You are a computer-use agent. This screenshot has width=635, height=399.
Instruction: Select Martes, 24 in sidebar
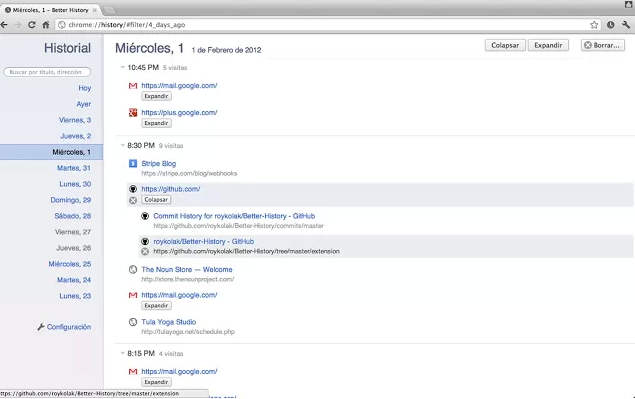pyautogui.click(x=74, y=280)
